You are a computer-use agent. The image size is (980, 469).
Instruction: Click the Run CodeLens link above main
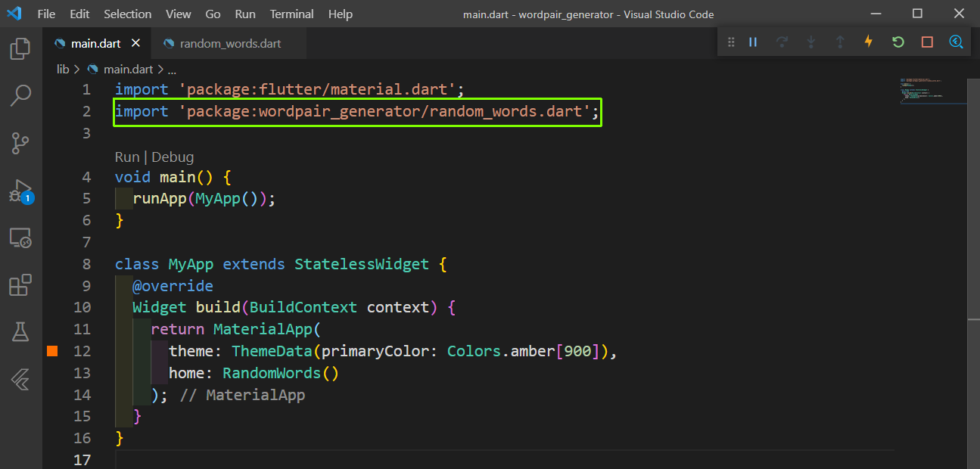coord(127,157)
